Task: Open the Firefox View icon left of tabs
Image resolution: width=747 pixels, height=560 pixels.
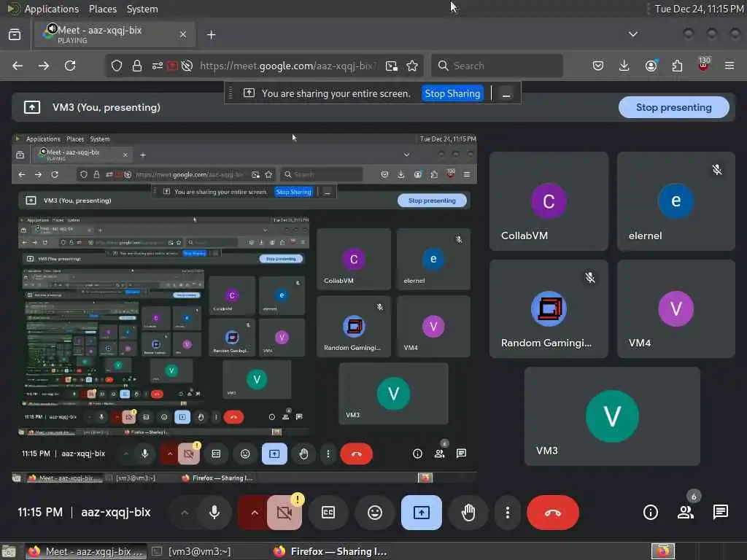Action: [x=15, y=34]
